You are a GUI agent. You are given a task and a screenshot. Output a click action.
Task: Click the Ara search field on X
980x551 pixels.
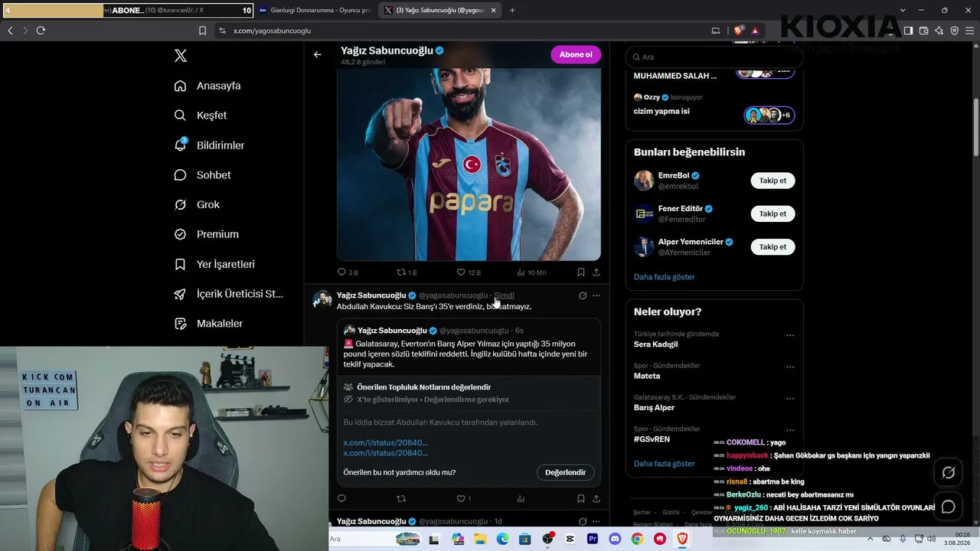714,57
